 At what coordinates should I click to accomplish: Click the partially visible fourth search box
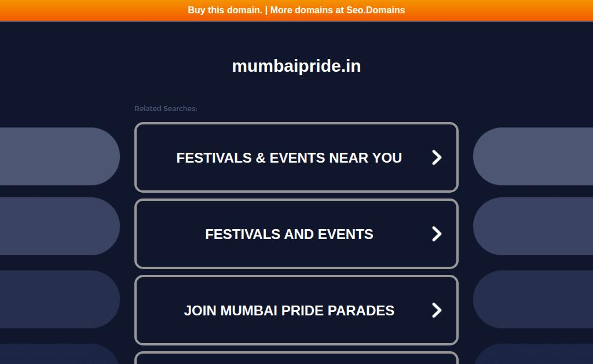296,358
